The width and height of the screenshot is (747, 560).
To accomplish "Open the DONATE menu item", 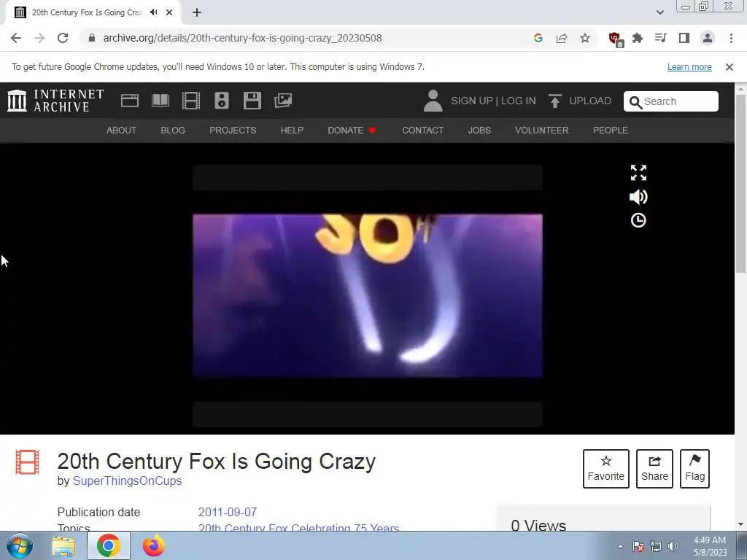I will (x=352, y=130).
